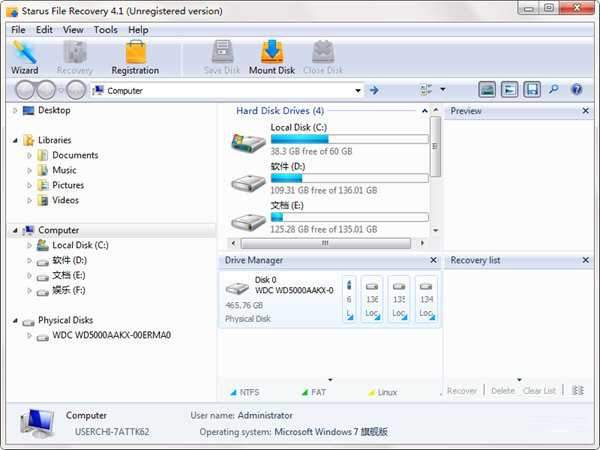Expand Local Disk (C:) in the tree
This screenshot has height=450, width=600.
pos(29,245)
